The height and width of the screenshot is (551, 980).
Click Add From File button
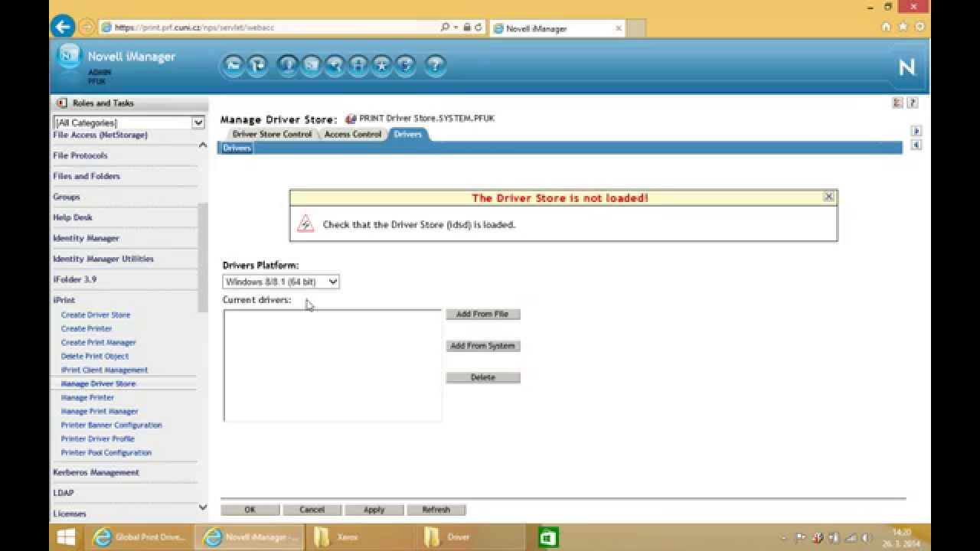pyautogui.click(x=483, y=315)
